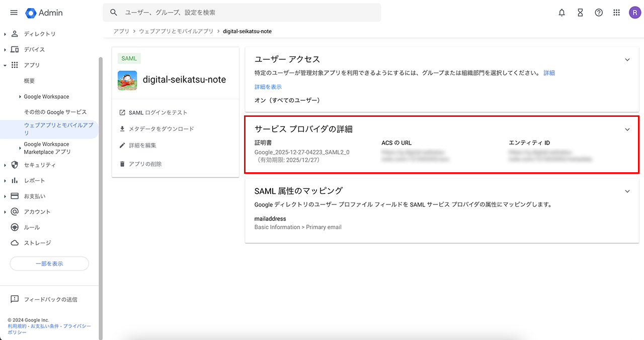The image size is (644, 340).
Task: Open セキュリティ in the sidebar
Action: [x=40, y=165]
